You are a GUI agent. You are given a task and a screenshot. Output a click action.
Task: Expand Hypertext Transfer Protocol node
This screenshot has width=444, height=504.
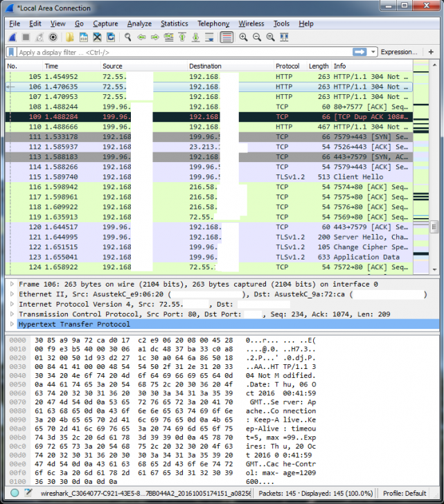tap(12, 324)
